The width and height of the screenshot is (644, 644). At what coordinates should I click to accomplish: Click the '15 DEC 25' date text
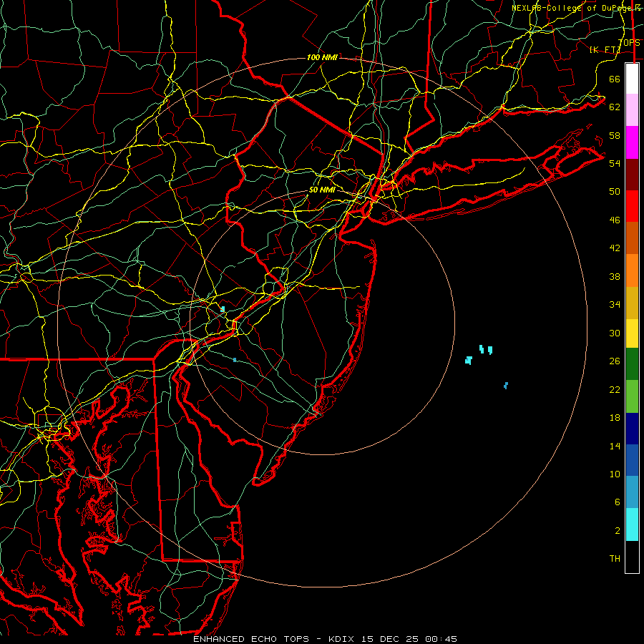pos(390,639)
